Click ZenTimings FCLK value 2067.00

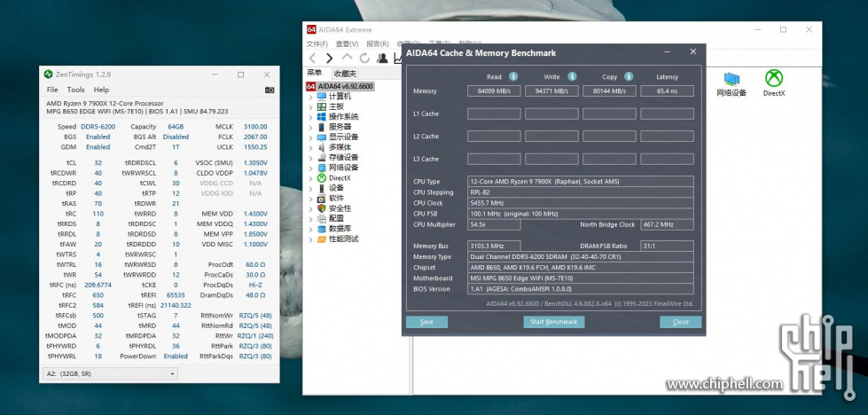point(255,137)
